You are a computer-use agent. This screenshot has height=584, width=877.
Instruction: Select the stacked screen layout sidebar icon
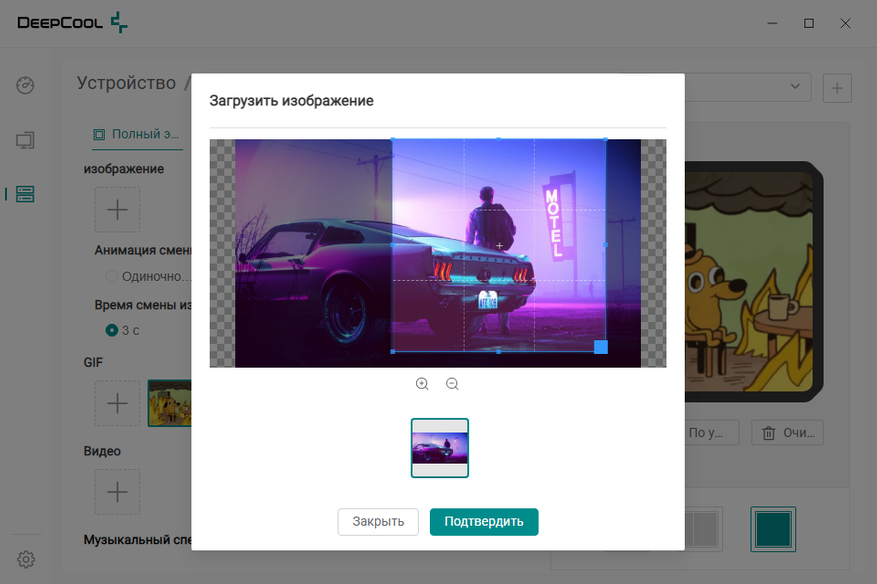pos(25,194)
